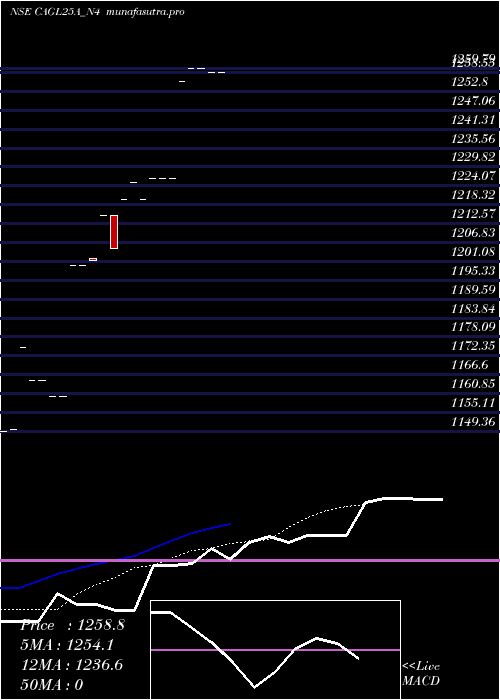The image size is (500, 700).
Task: Click the small red candle near 1201
Action: pos(93,259)
